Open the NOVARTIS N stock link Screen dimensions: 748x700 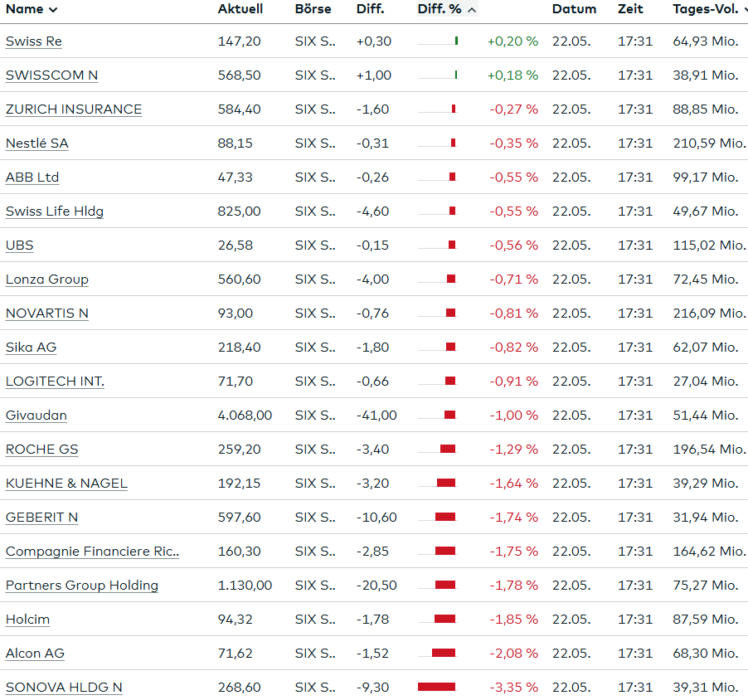pos(47,314)
